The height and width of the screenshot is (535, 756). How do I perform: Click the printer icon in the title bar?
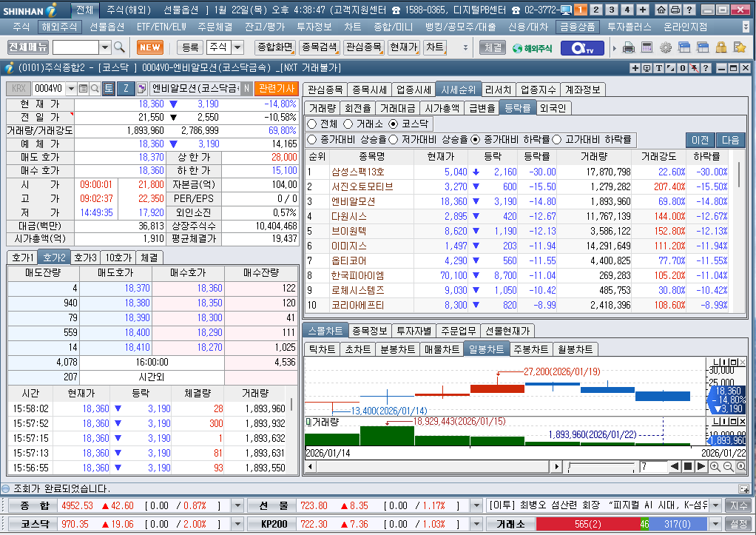coord(675,9)
